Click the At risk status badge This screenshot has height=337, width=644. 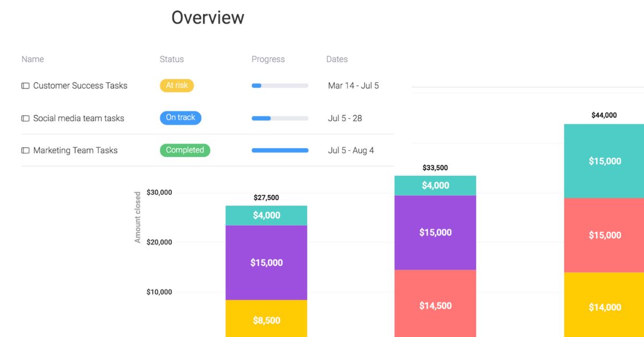(177, 85)
